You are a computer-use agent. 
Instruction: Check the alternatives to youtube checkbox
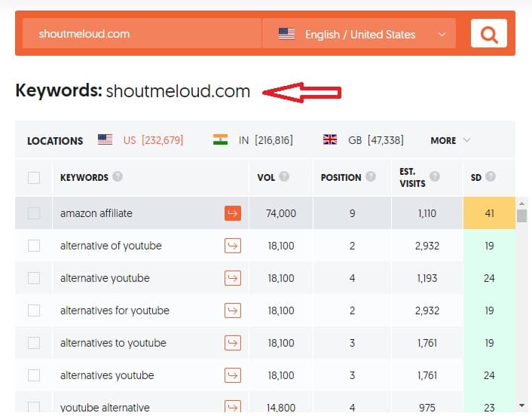pyautogui.click(x=34, y=343)
